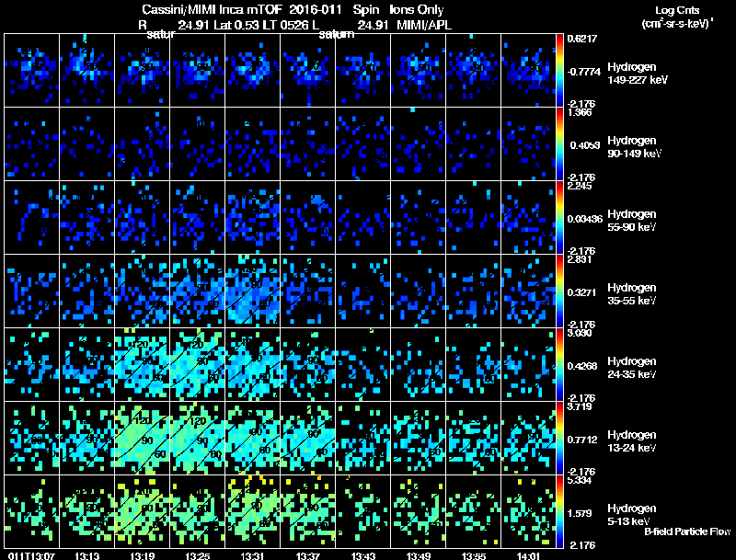736x560 pixels.
Task: Select the 13:49 panel in Hydrogen 24-35 keV row
Action: click(x=419, y=365)
